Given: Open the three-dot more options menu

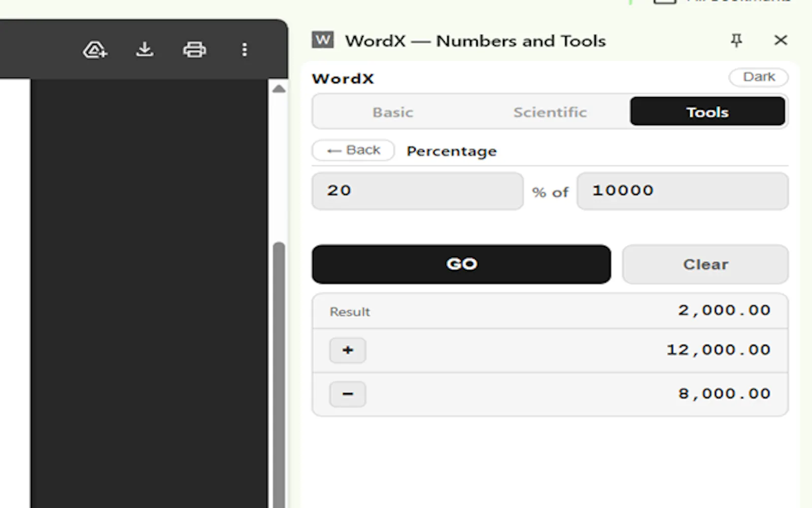Looking at the screenshot, I should pos(245,50).
